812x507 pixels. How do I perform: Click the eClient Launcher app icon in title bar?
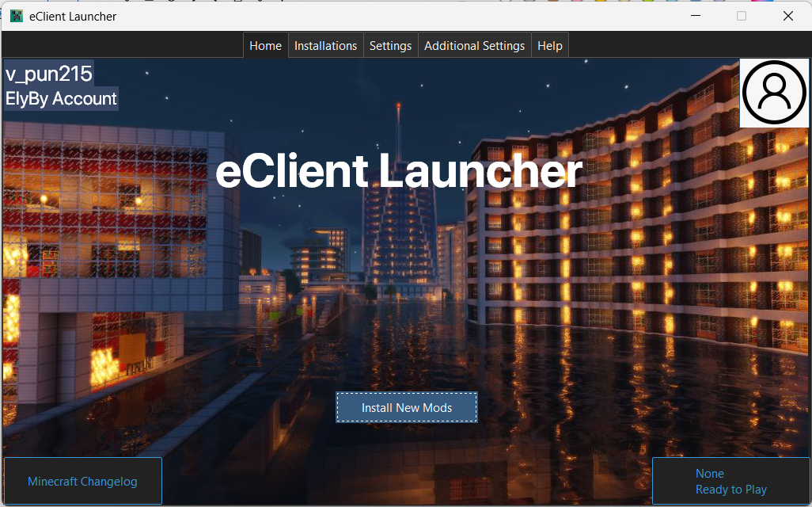point(16,16)
